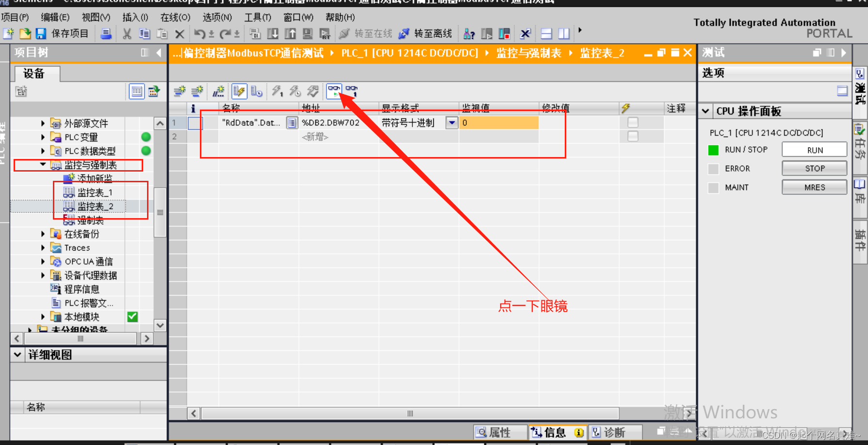Click the download to device icon
The width and height of the screenshot is (868, 445).
click(x=273, y=33)
